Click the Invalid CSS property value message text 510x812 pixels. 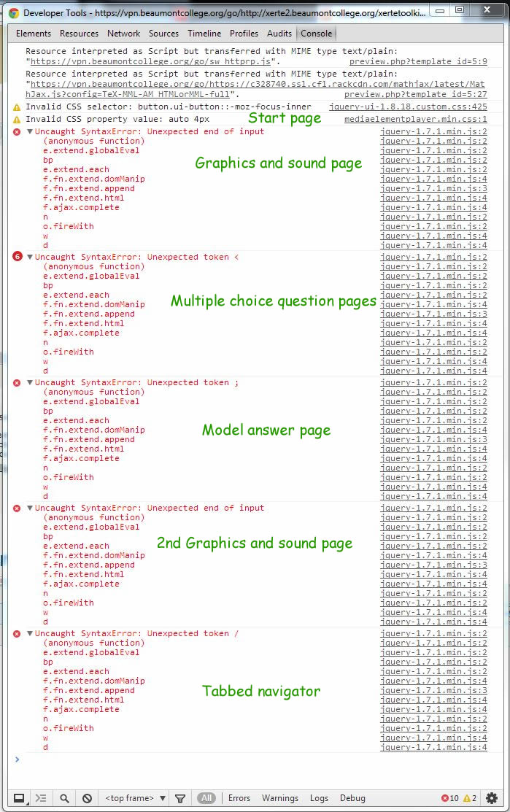click(117, 119)
